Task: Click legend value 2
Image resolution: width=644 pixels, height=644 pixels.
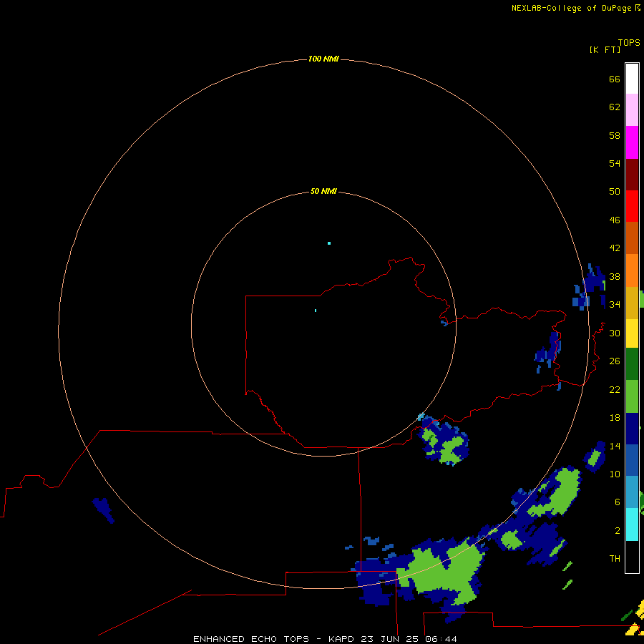Action: coord(618,530)
